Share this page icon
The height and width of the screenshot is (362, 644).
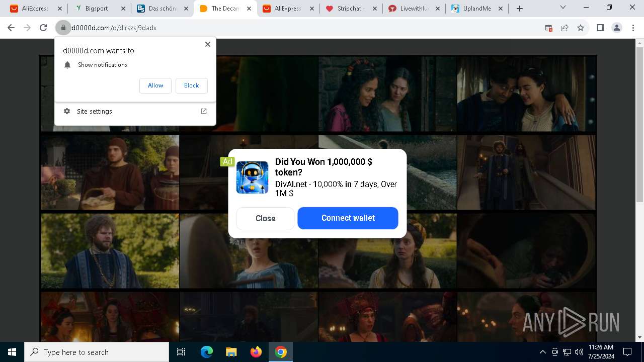(x=565, y=28)
